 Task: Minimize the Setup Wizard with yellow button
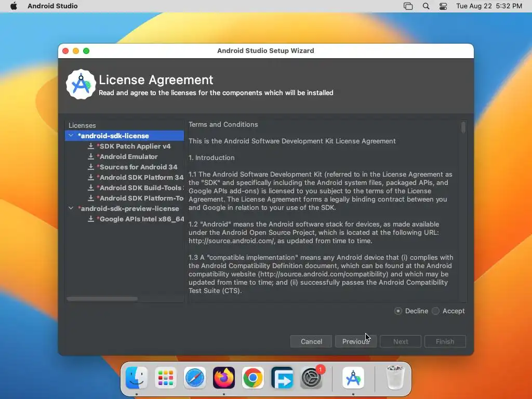(x=76, y=51)
